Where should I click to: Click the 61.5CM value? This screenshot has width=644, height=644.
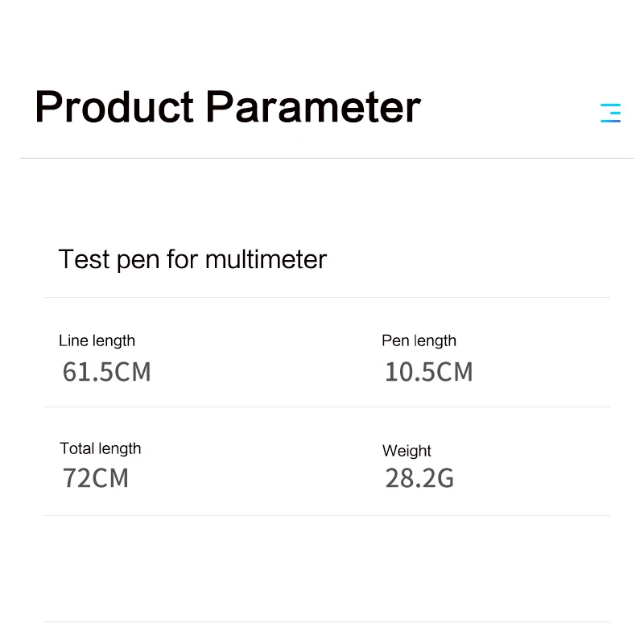106,372
